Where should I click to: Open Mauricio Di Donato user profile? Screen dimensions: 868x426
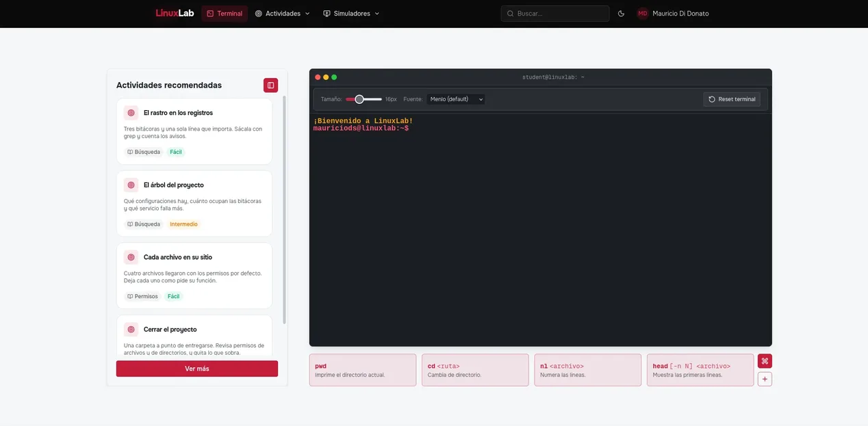click(x=673, y=14)
